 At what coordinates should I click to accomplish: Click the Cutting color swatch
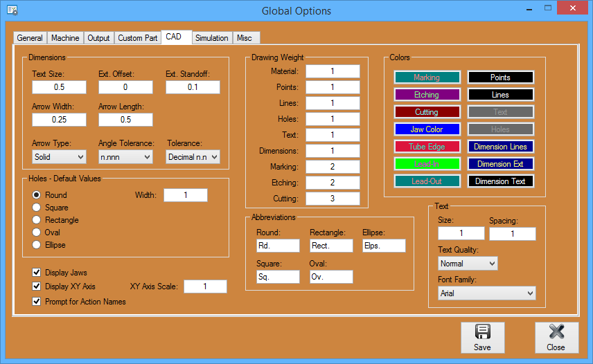(427, 112)
